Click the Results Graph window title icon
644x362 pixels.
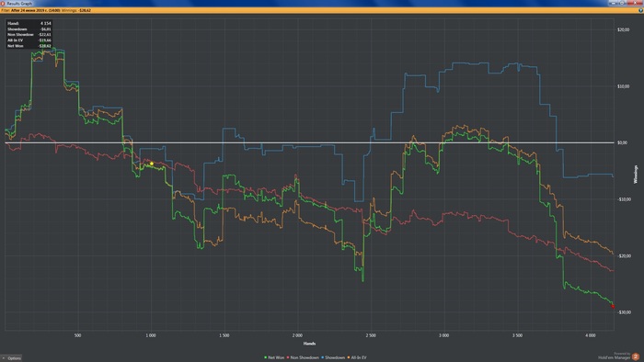coord(3,4)
